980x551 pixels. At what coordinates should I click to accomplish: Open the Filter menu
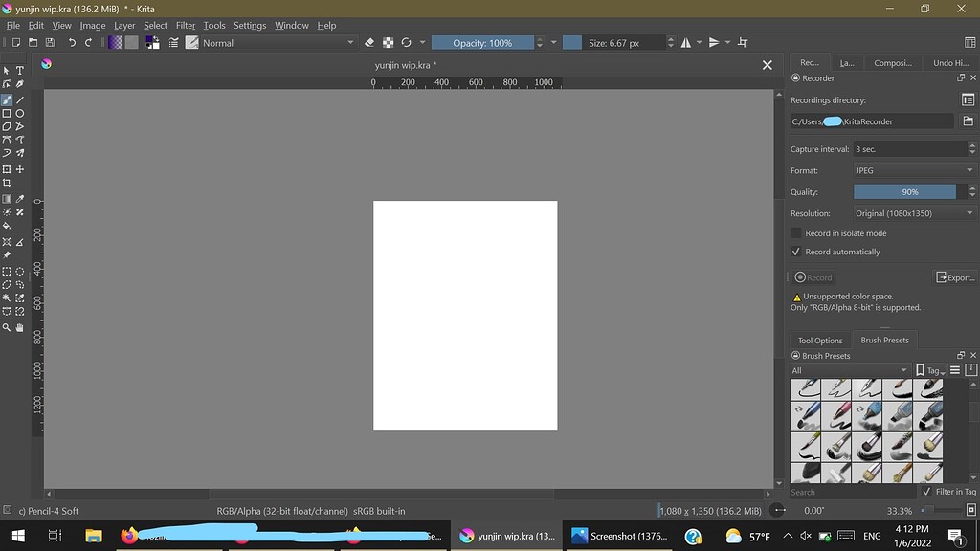pos(186,25)
